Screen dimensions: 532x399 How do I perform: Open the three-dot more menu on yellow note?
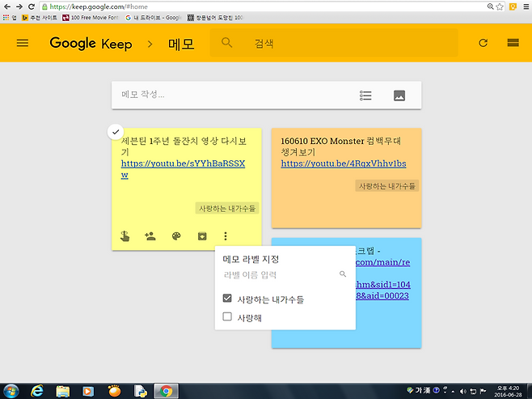(226, 236)
